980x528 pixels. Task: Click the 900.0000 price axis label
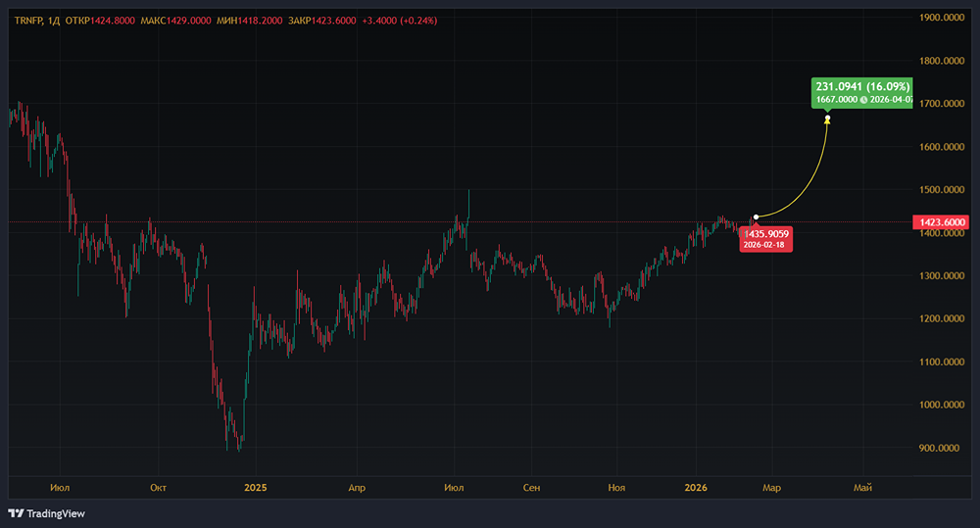point(942,448)
